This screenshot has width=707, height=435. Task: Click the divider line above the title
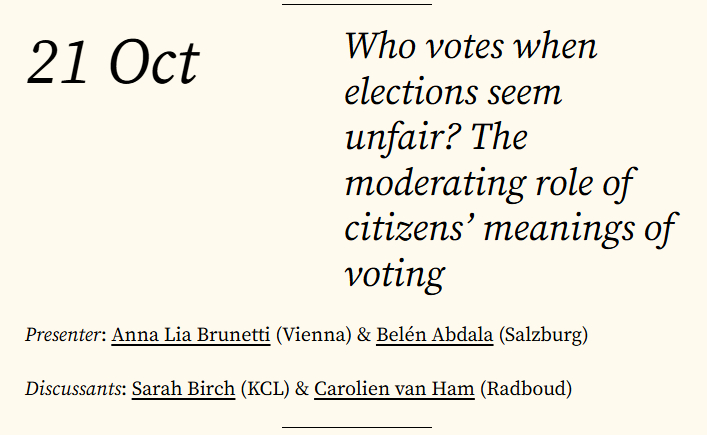coord(357,5)
